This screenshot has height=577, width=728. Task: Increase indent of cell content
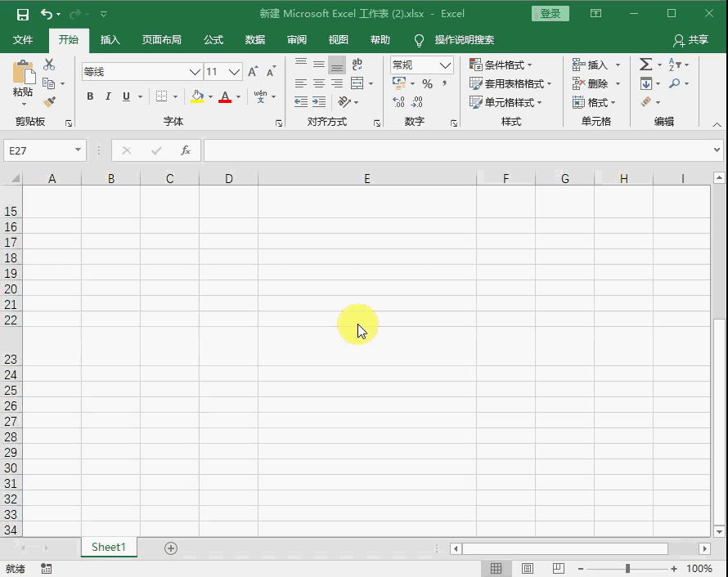pos(319,101)
